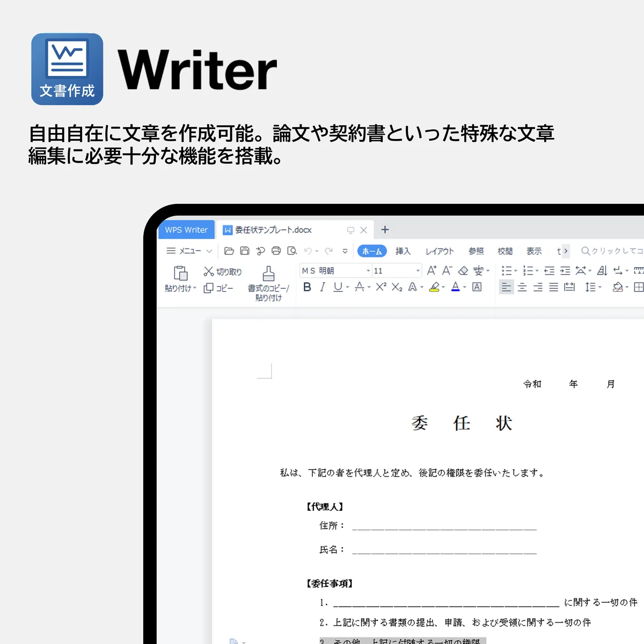Click the bulleted list icon

click(506, 270)
